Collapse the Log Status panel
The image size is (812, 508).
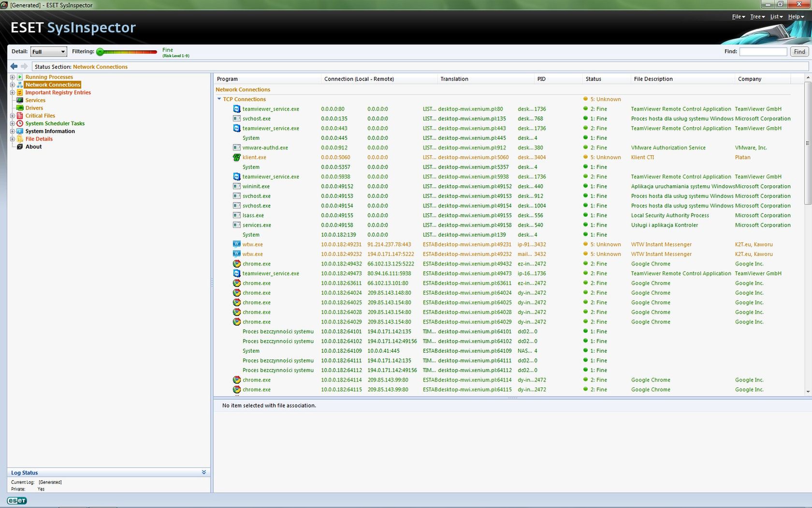[204, 472]
